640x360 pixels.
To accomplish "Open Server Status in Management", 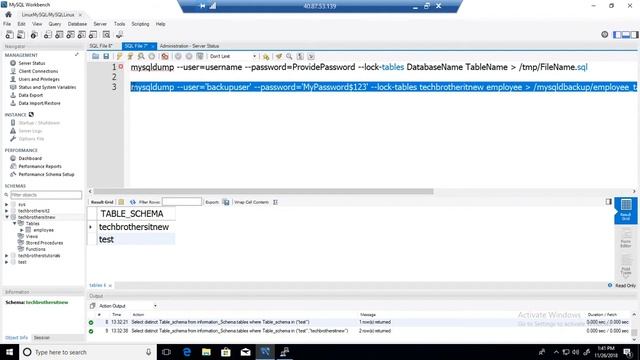I will click(x=31, y=63).
